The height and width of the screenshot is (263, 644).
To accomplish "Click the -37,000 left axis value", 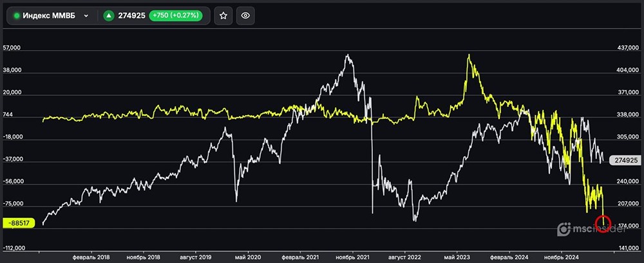I will pyautogui.click(x=12, y=159).
